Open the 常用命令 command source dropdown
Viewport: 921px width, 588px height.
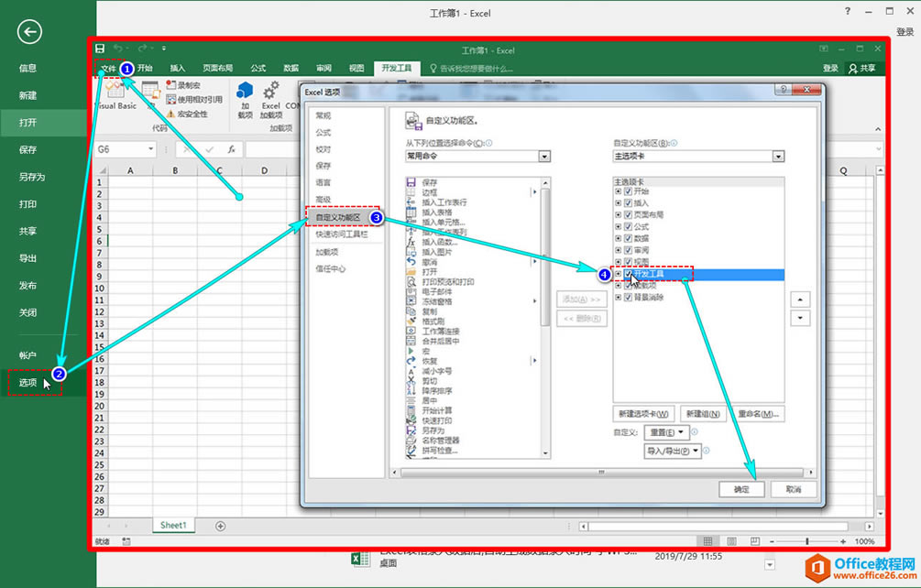pyautogui.click(x=544, y=156)
